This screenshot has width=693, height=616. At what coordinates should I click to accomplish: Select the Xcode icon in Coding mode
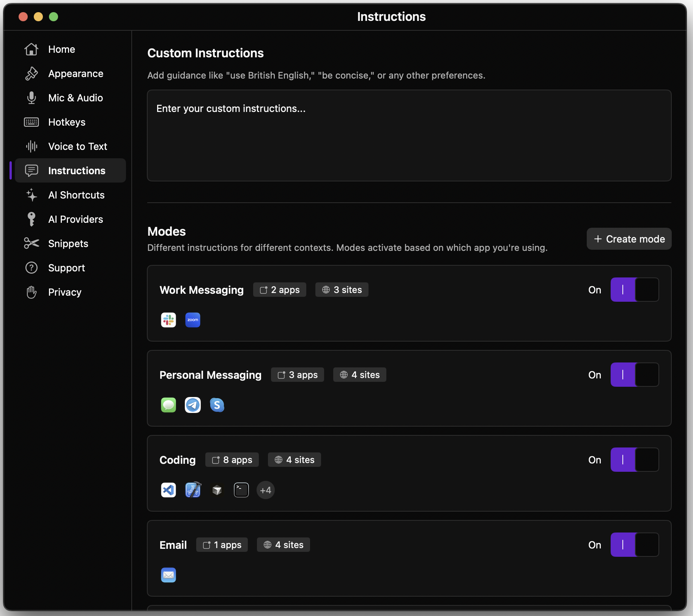point(192,490)
